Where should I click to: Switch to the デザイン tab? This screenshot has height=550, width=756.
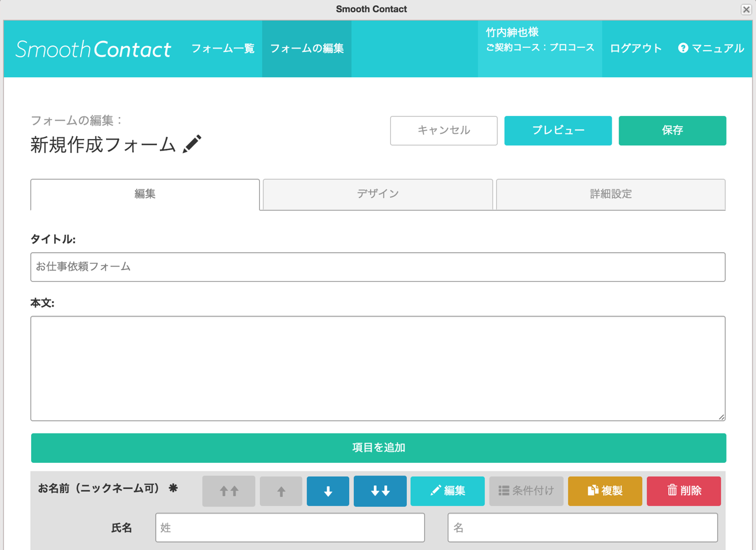click(x=378, y=194)
